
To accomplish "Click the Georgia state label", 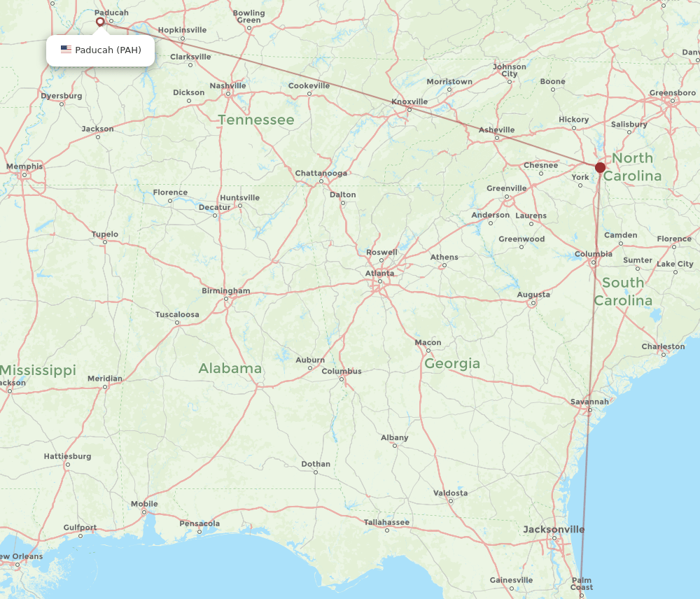I will (x=451, y=364).
